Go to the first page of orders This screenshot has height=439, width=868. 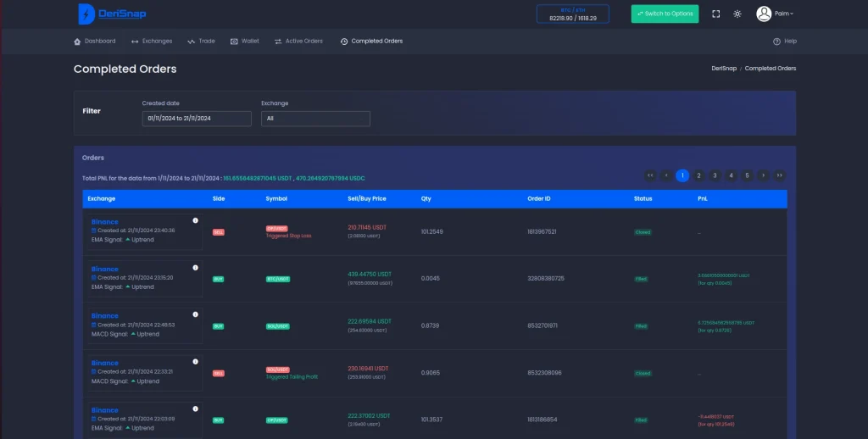point(650,175)
